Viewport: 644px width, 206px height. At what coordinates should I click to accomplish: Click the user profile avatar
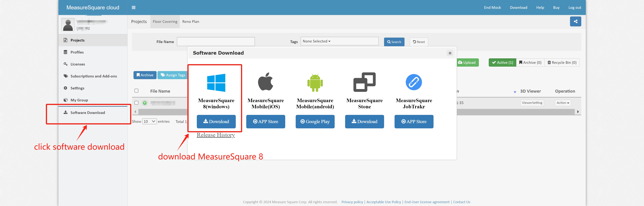coord(68,25)
